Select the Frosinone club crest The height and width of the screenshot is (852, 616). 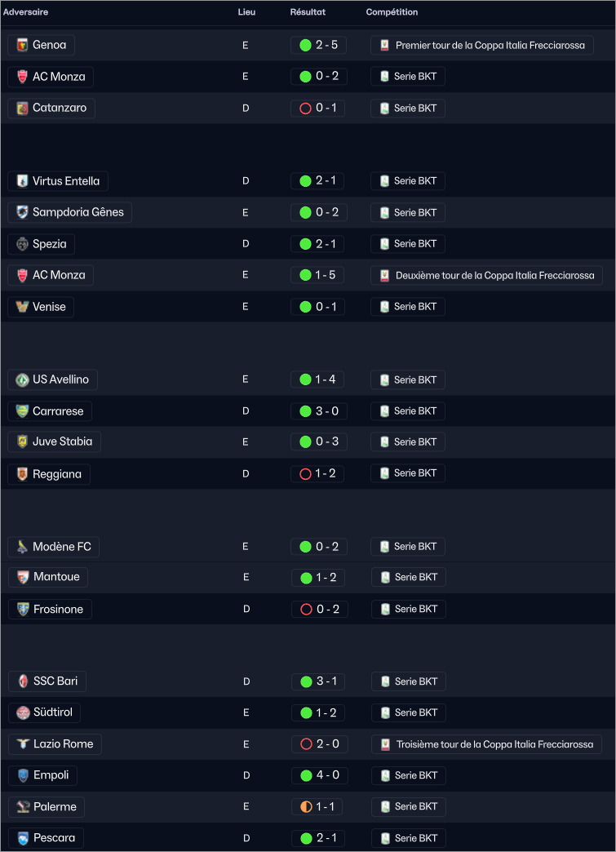[x=23, y=610]
